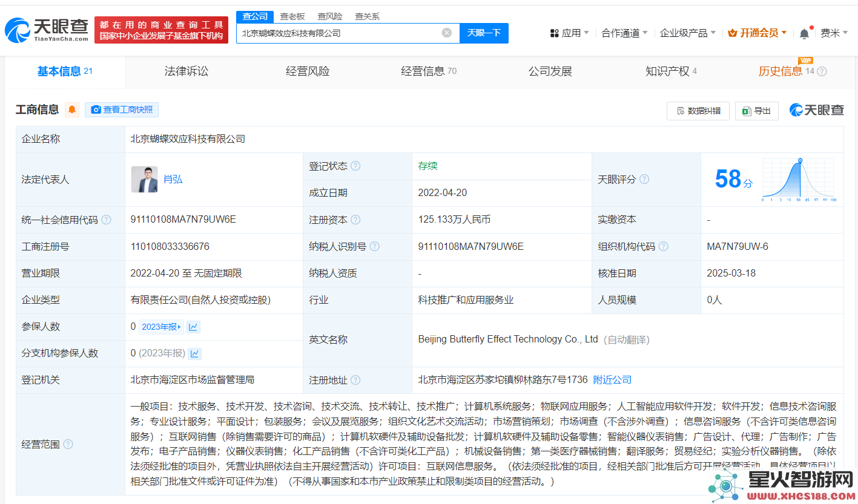Viewport: 858px width, 504px height.
Task: Switch to 经营信息 tab
Action: tap(429, 71)
